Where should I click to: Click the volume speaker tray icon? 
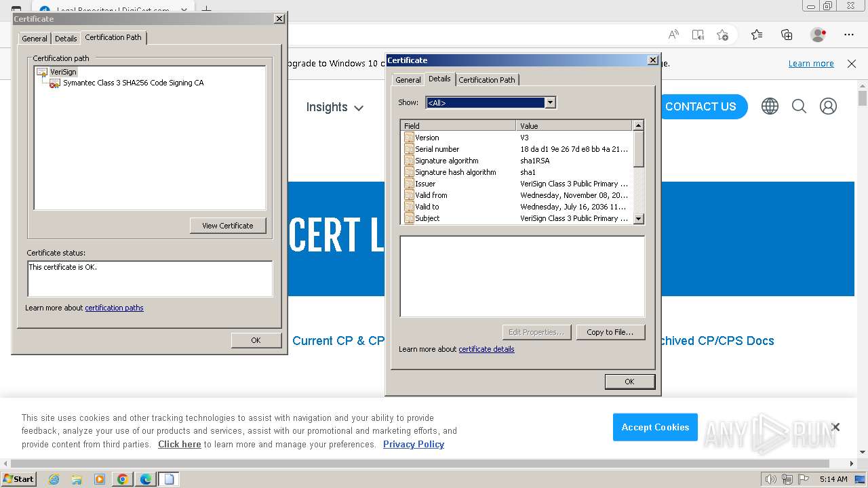(770, 479)
